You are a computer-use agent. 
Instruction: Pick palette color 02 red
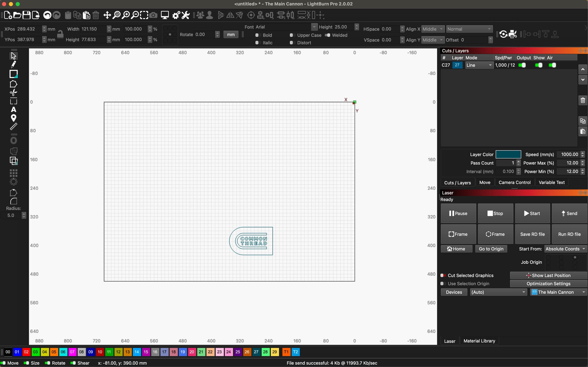(x=26, y=352)
